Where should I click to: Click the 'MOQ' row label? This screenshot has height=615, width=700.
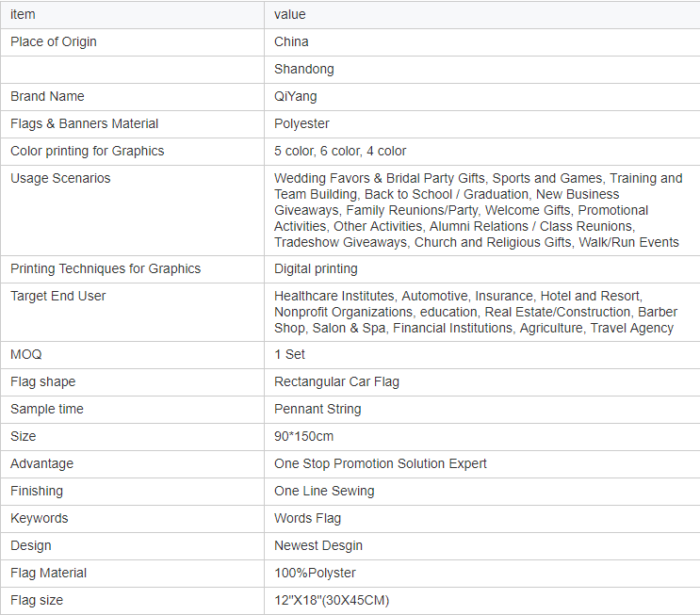[26, 354]
